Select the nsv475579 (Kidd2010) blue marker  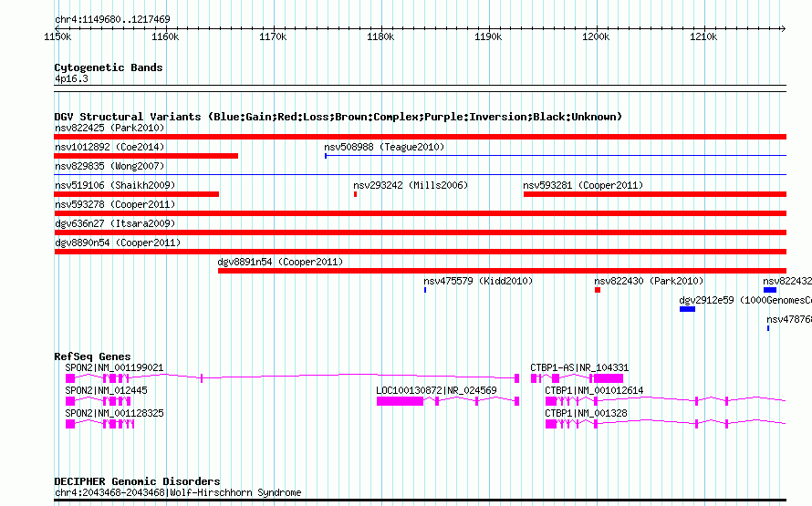pyautogui.click(x=425, y=290)
